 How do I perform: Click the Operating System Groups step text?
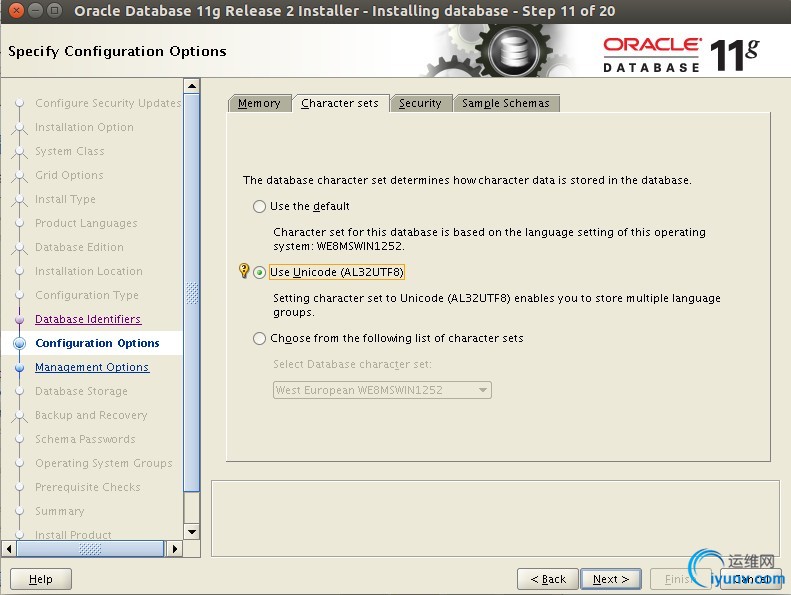click(104, 463)
